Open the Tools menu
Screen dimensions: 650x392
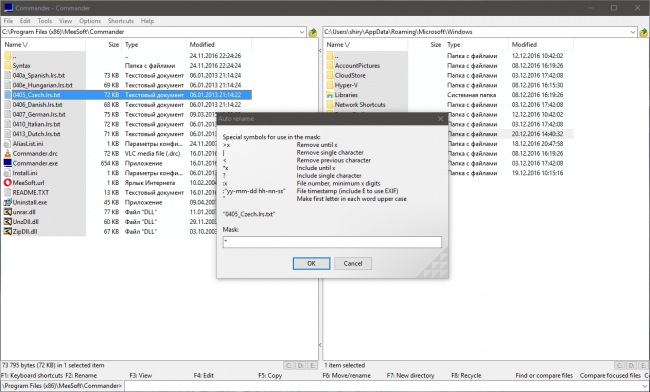tap(45, 21)
